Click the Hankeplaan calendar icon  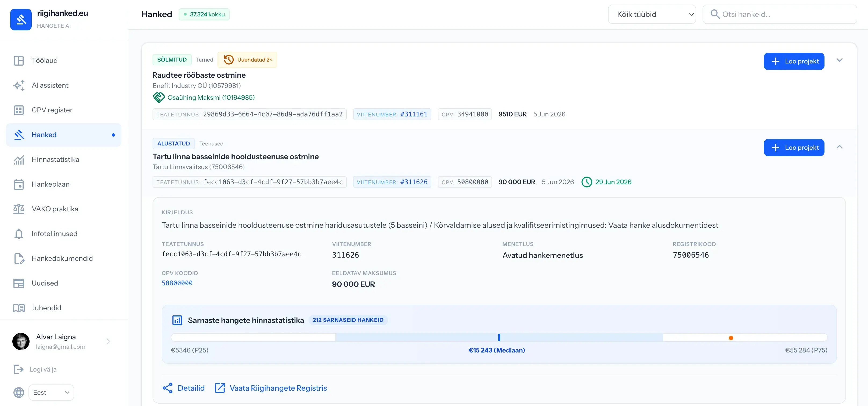click(19, 184)
